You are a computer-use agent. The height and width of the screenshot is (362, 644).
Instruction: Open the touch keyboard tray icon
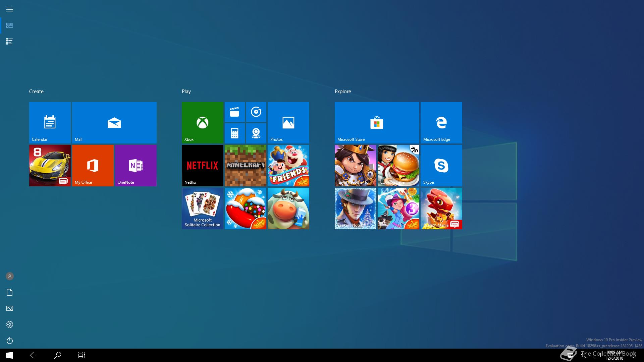(x=597, y=355)
